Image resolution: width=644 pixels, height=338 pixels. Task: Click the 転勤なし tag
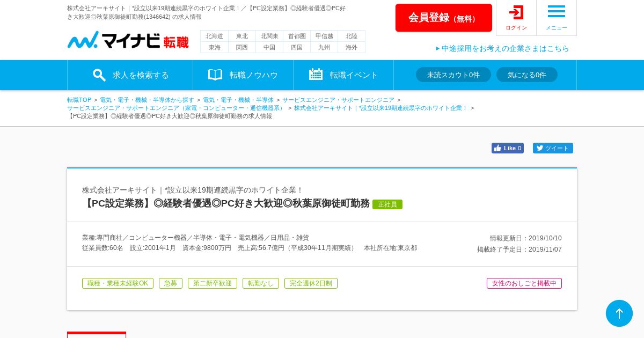click(261, 283)
